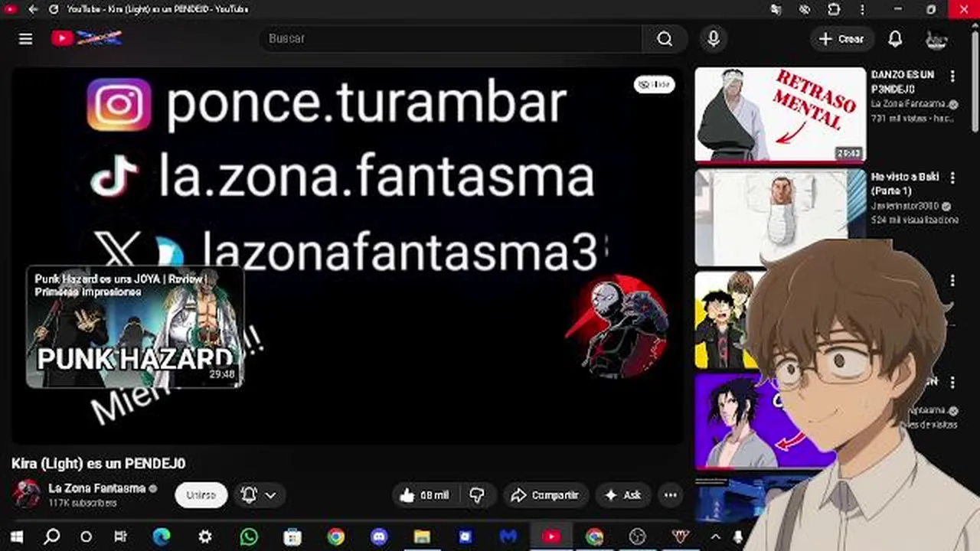Open the YouTube hamburger guide menu
Viewport: 980px width, 551px height.
click(x=25, y=39)
